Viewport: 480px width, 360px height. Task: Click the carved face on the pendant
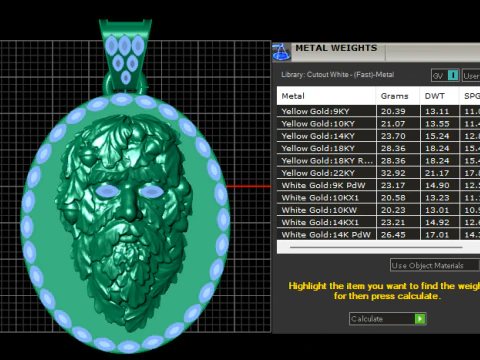pyautogui.click(x=125, y=222)
